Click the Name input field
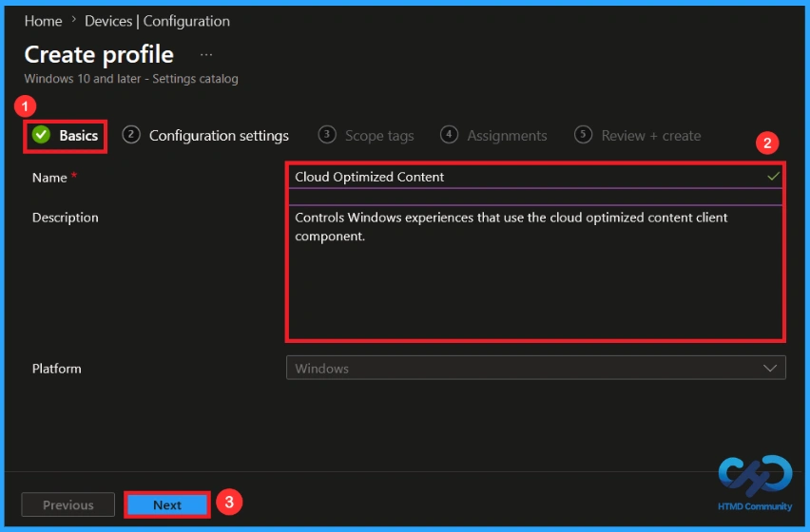The width and height of the screenshot is (810, 532). tap(535, 177)
